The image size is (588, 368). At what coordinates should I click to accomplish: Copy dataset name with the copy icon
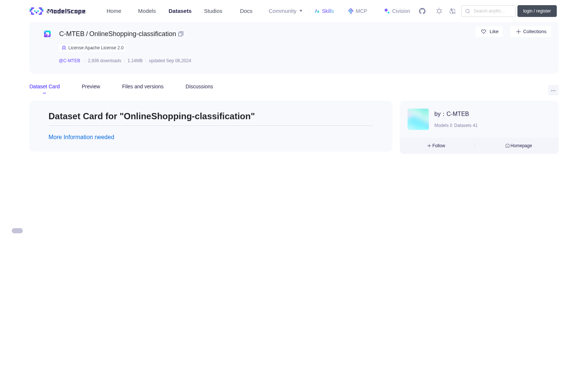[x=181, y=34]
